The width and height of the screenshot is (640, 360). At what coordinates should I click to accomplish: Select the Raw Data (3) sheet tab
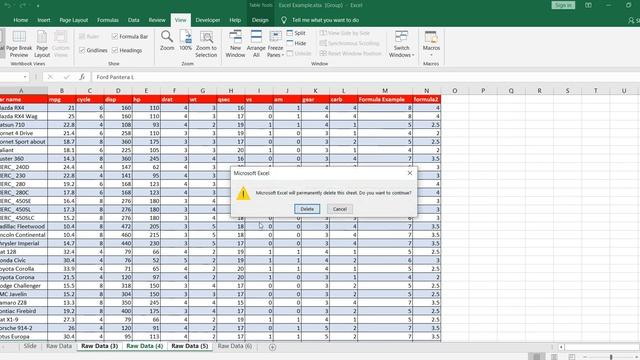(x=100, y=346)
